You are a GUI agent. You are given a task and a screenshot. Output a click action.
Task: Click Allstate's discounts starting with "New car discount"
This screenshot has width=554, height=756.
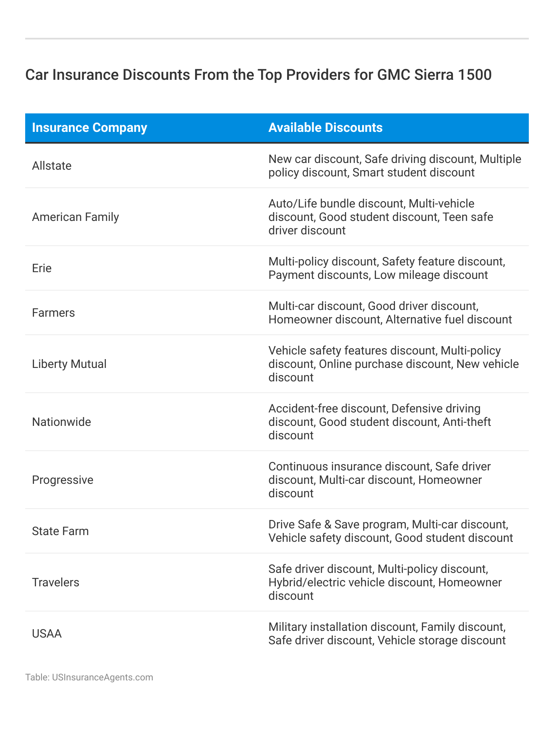coord(395,165)
